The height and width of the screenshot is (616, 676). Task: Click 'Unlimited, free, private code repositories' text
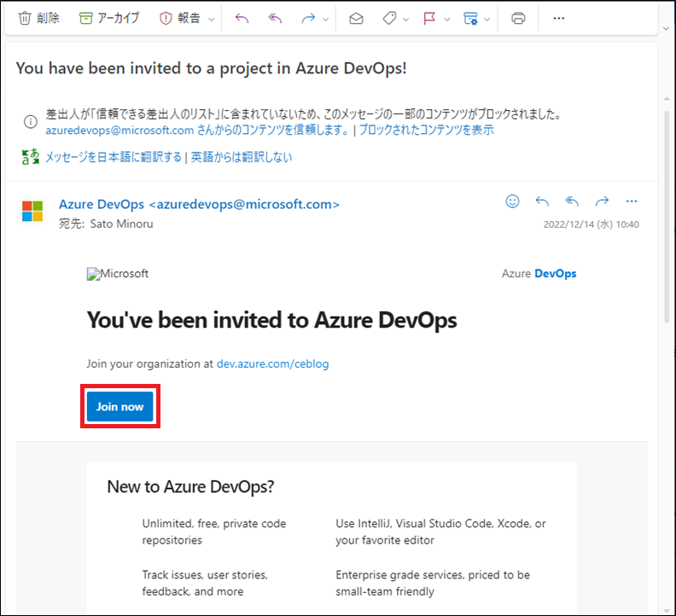click(214, 532)
